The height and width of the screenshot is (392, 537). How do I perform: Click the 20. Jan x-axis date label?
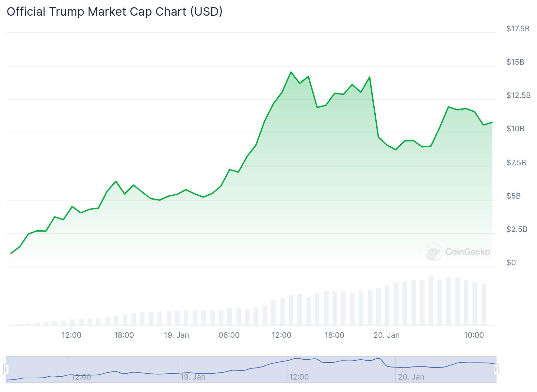click(x=386, y=335)
